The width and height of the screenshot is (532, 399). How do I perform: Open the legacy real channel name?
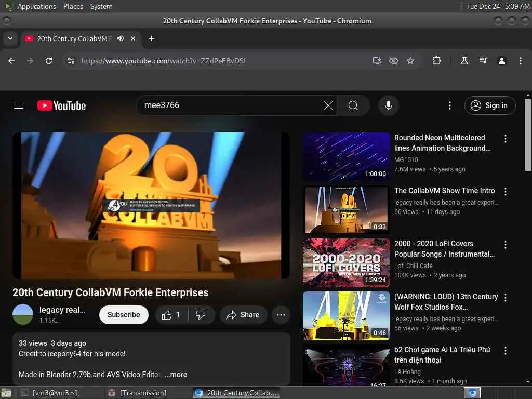point(62,310)
